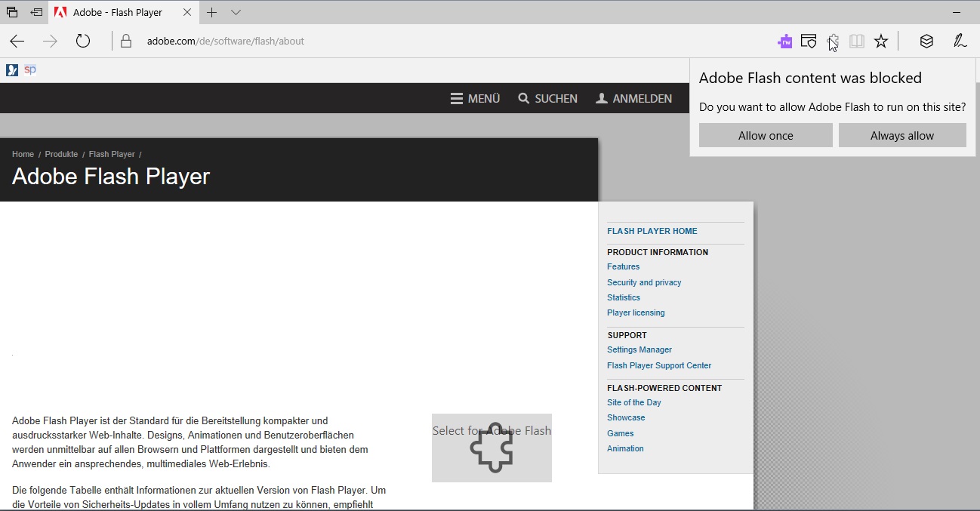Open FLASH PLAYER HOME link
Screen dimensions: 980x511
[652, 231]
